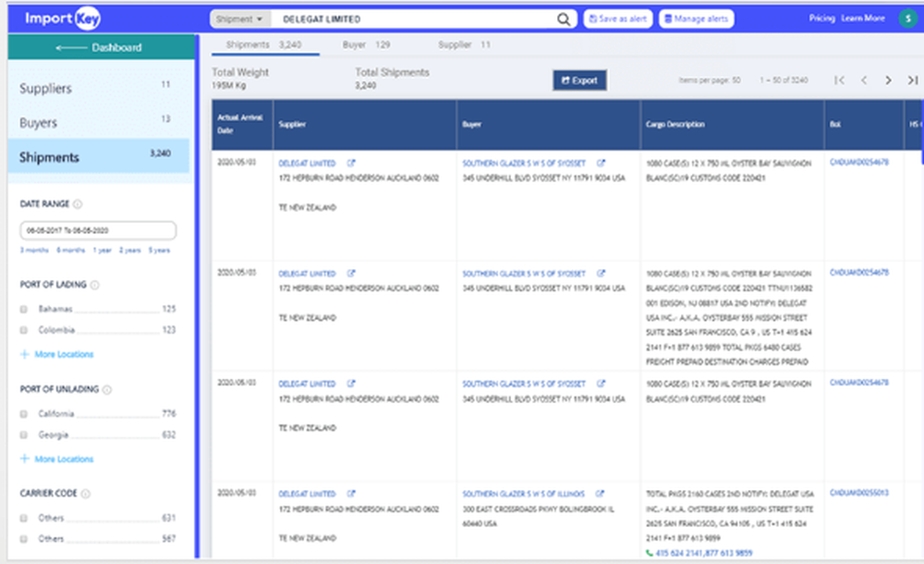
Task: Click the Cargo Description column header
Action: tap(732, 125)
